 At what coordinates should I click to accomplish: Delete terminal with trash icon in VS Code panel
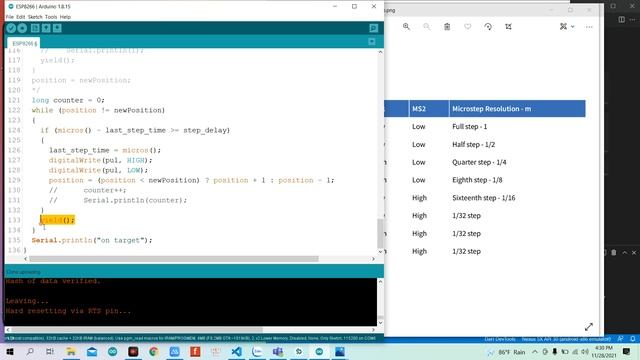click(x=613, y=253)
